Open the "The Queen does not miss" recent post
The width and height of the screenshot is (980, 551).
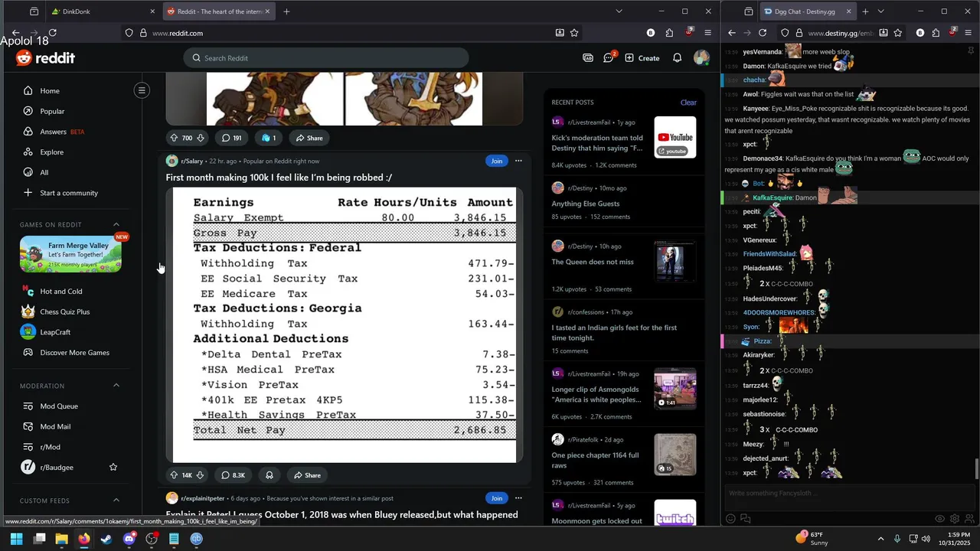pyautogui.click(x=593, y=262)
